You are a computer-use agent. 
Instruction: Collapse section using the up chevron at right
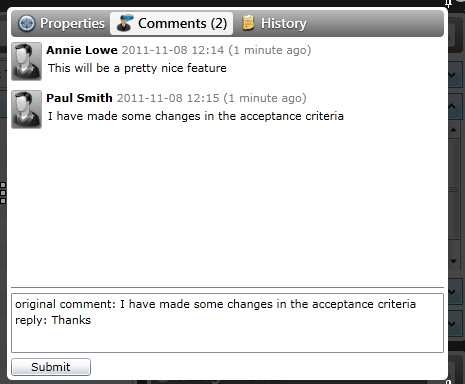tap(452, 106)
